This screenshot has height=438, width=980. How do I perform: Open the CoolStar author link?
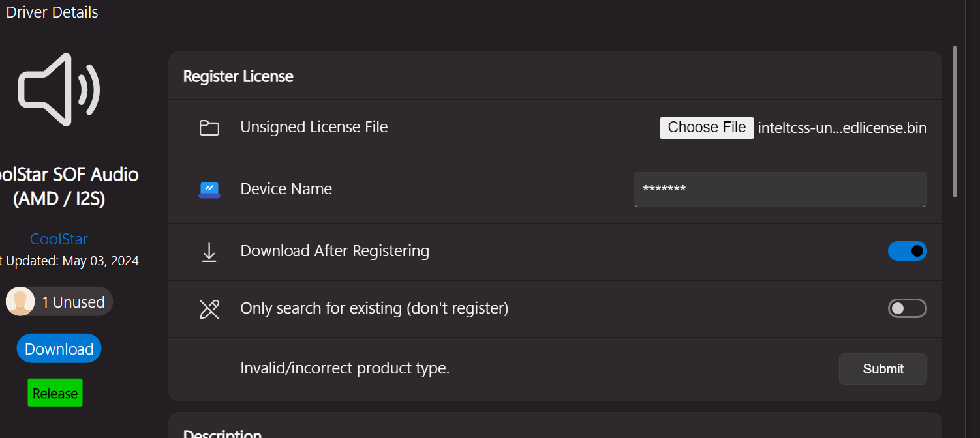[x=59, y=239]
